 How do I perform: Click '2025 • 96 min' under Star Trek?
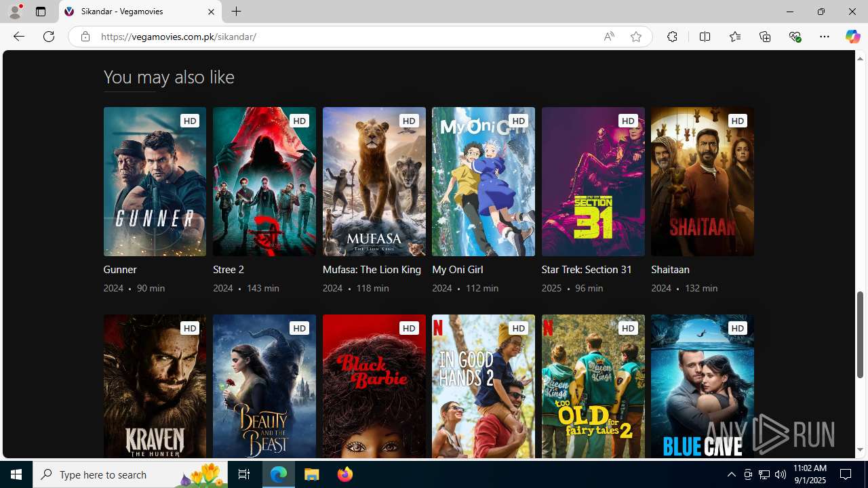pyautogui.click(x=572, y=288)
